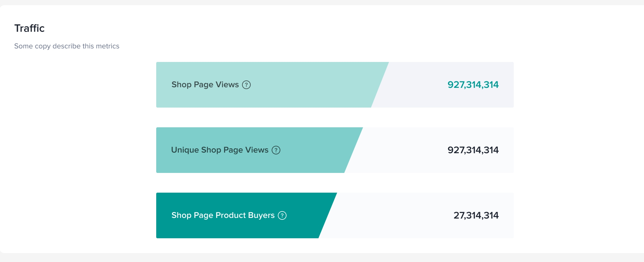This screenshot has width=644, height=262.
Task: Click the "Some copy describe this metrics" subtitle
Action: (x=67, y=46)
